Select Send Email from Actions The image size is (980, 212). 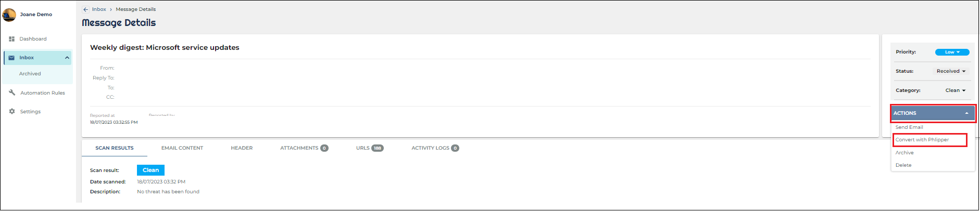(x=909, y=127)
